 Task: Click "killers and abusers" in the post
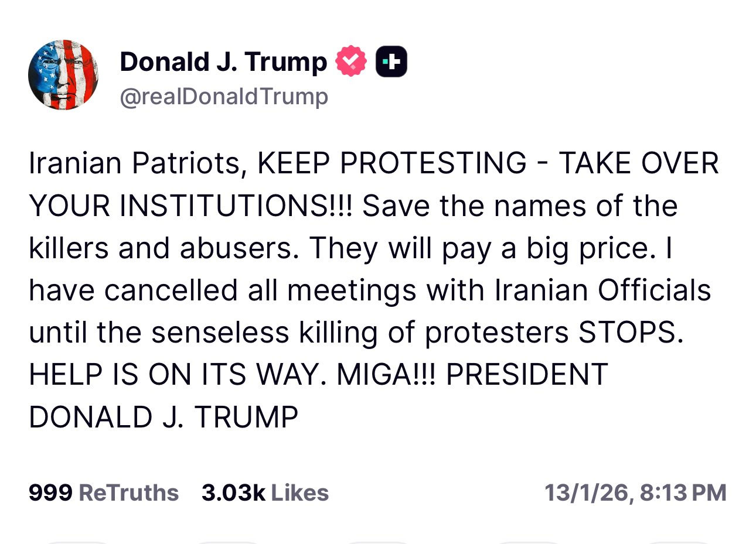click(160, 248)
